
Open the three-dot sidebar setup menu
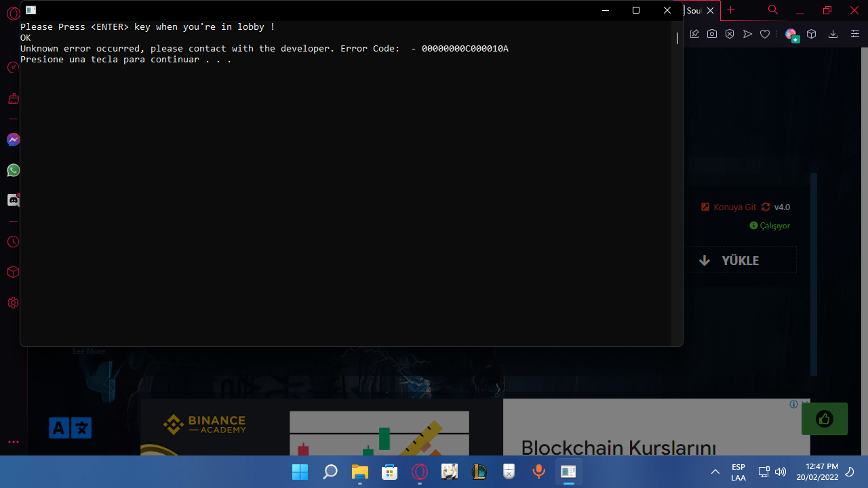point(13,442)
